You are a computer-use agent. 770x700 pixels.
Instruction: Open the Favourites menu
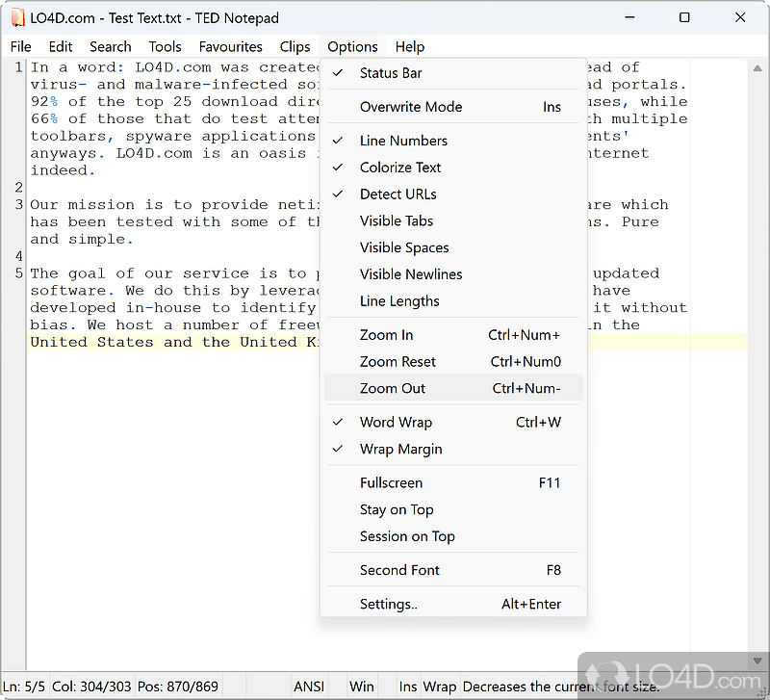pyautogui.click(x=230, y=46)
